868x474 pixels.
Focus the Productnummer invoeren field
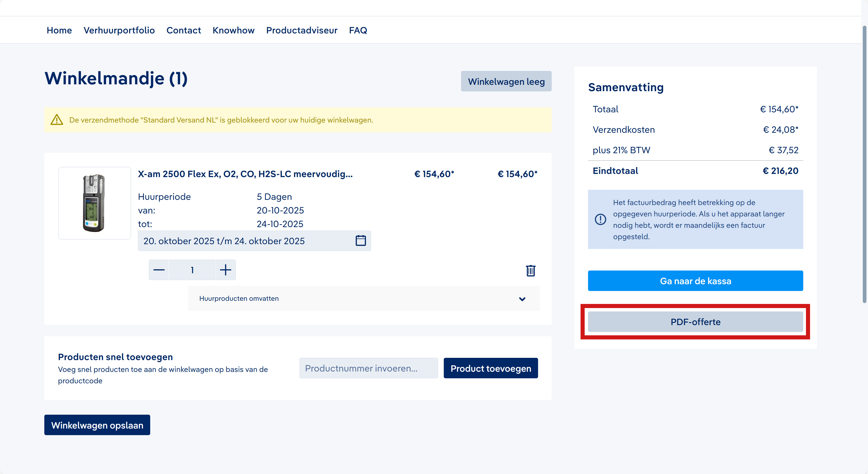coord(368,368)
